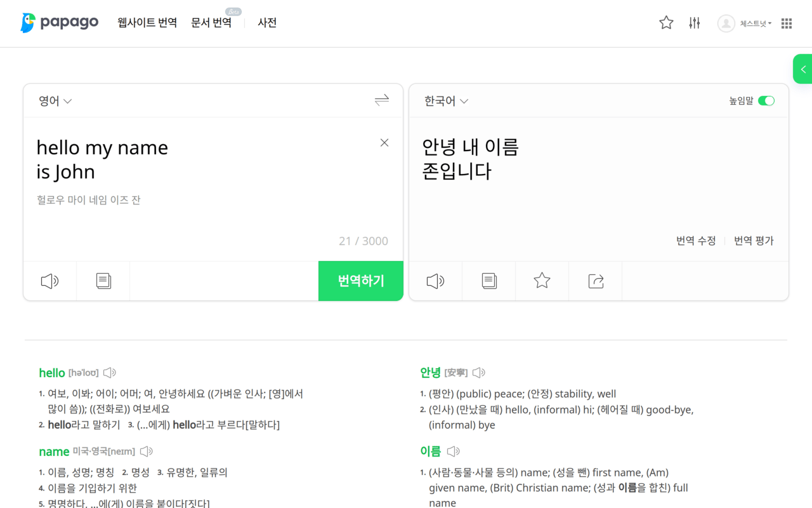Click 번역 수정 to edit the translation
The height and width of the screenshot is (508, 812).
pyautogui.click(x=696, y=240)
